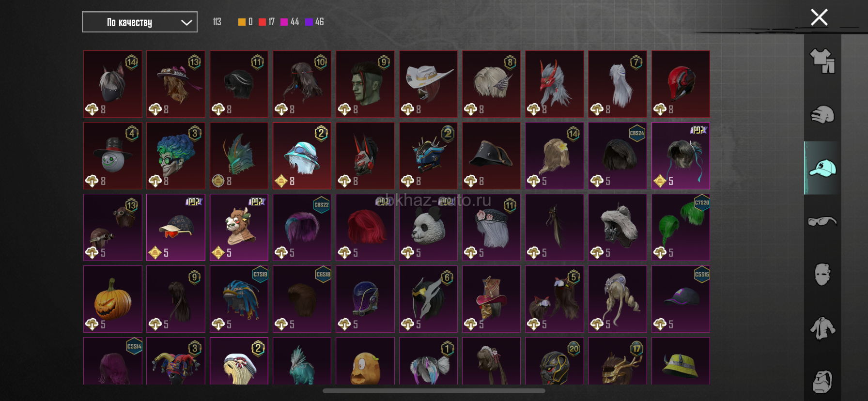The image size is (868, 401).
Task: Select the purple quality filter showing 46
Action: [x=309, y=22]
